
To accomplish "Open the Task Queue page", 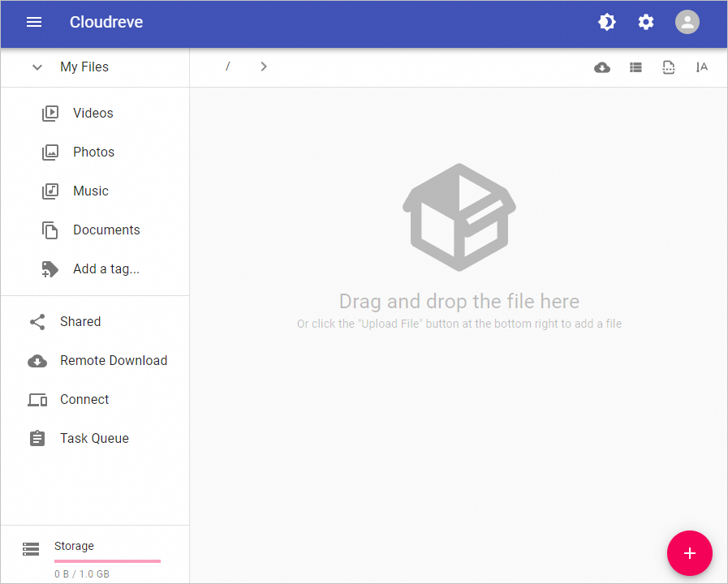I will (94, 438).
